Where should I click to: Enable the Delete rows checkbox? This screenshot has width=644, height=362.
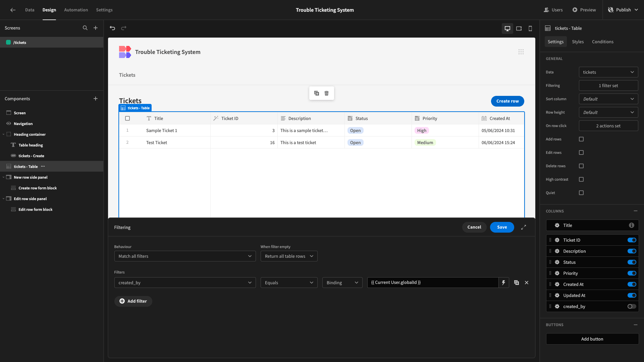click(581, 166)
